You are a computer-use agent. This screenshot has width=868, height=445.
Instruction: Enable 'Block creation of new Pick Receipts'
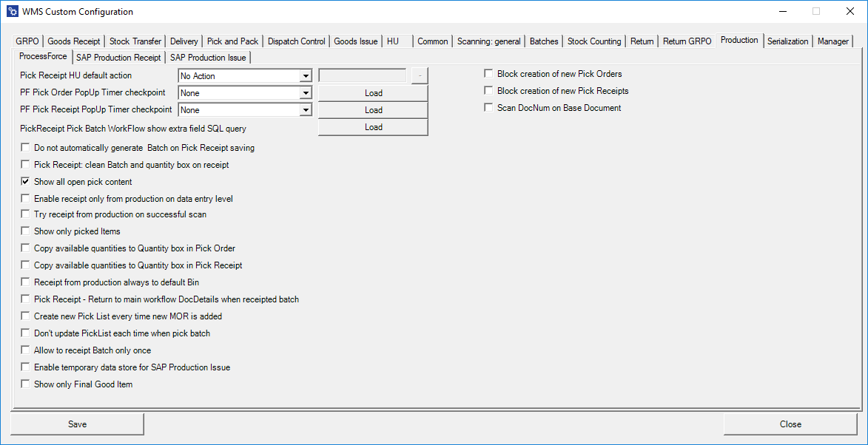pyautogui.click(x=487, y=90)
